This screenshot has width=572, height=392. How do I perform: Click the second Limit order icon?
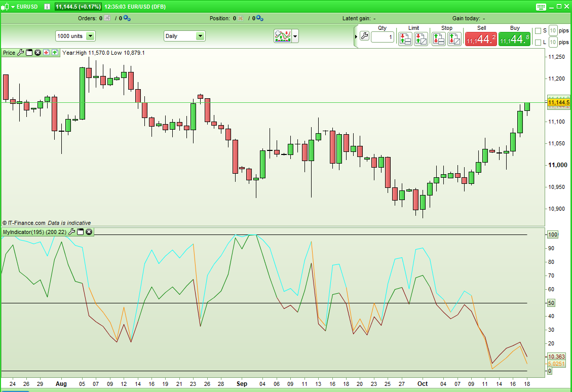coord(421,38)
